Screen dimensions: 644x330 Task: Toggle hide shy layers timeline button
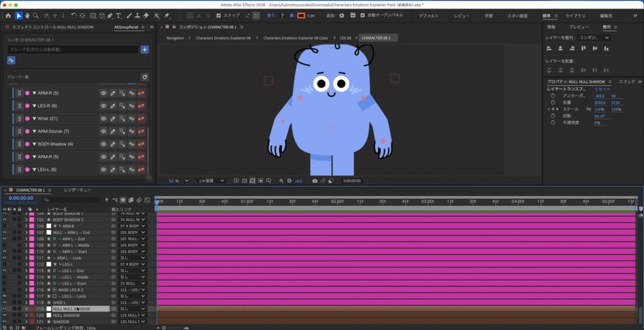coord(123,200)
